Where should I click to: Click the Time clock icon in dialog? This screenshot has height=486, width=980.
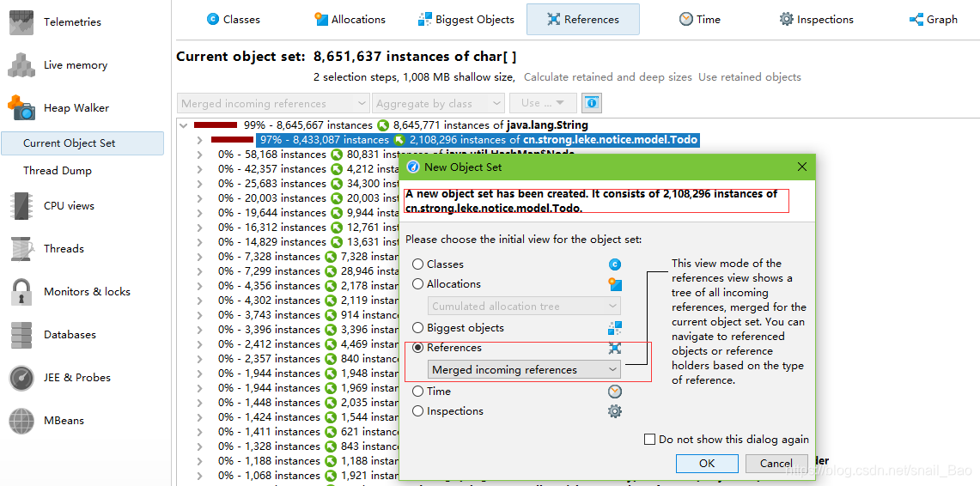tap(615, 392)
